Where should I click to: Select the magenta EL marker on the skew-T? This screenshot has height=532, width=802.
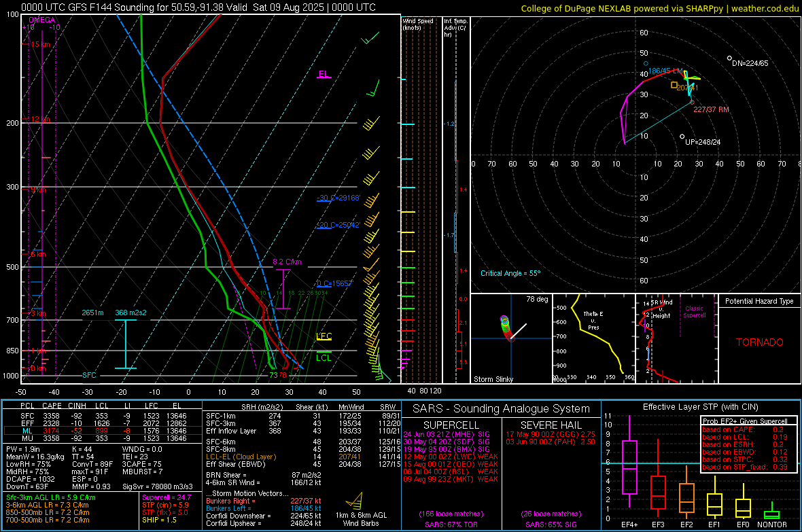[x=324, y=75]
